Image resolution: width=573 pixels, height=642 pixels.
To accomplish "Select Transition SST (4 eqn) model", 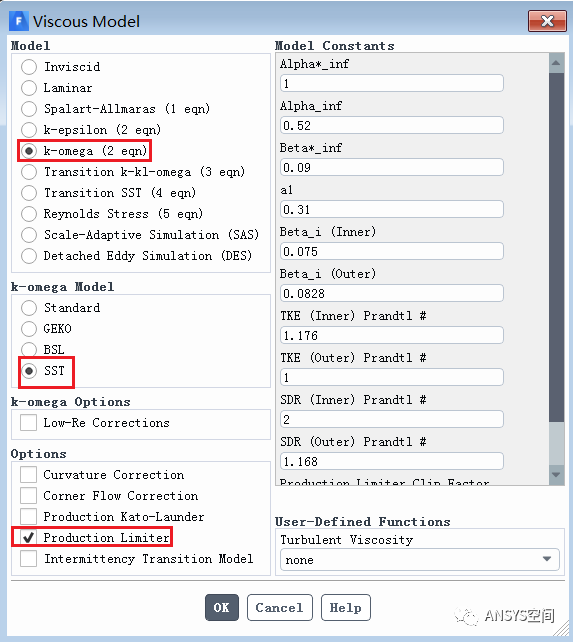I will pyautogui.click(x=29, y=193).
